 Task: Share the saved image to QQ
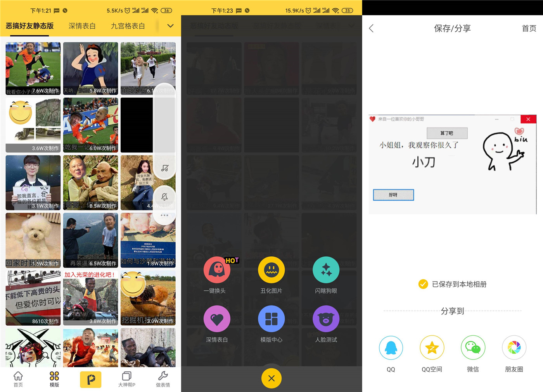click(391, 347)
